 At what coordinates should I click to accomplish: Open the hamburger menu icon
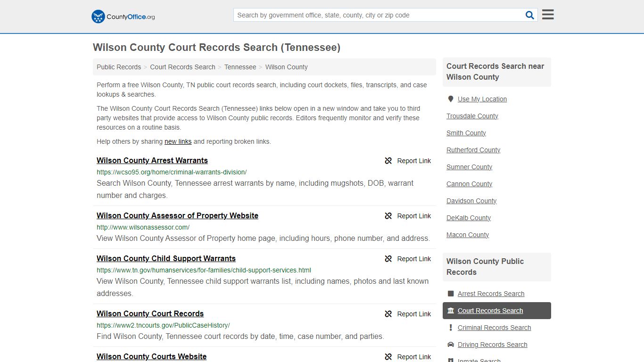(548, 15)
